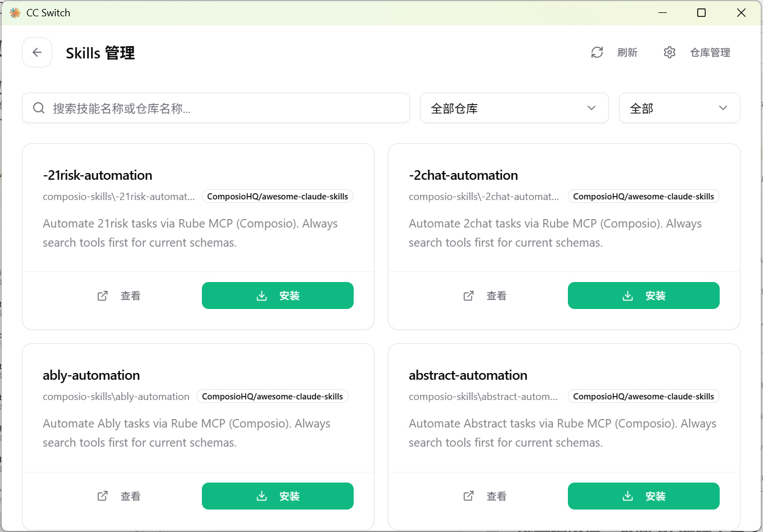Click ComposioHQ repo badge on abstract-automation card
Screen dimensions: 763x532
tap(644, 397)
